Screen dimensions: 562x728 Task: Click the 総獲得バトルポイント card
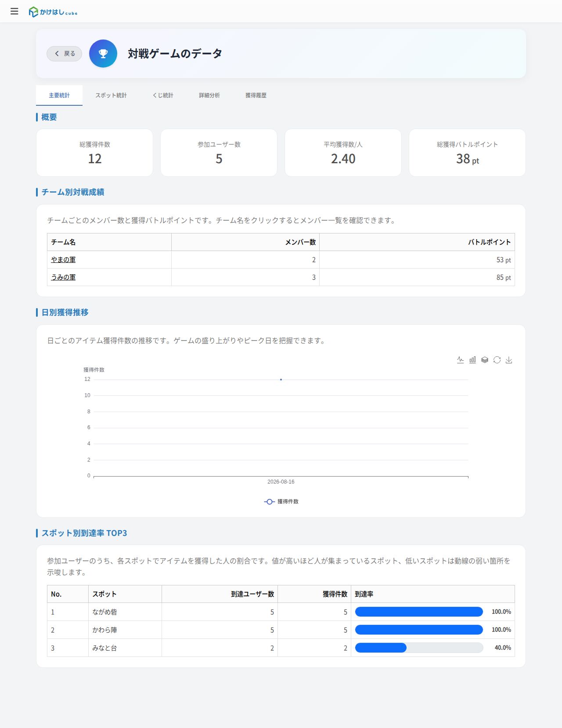pyautogui.click(x=467, y=153)
